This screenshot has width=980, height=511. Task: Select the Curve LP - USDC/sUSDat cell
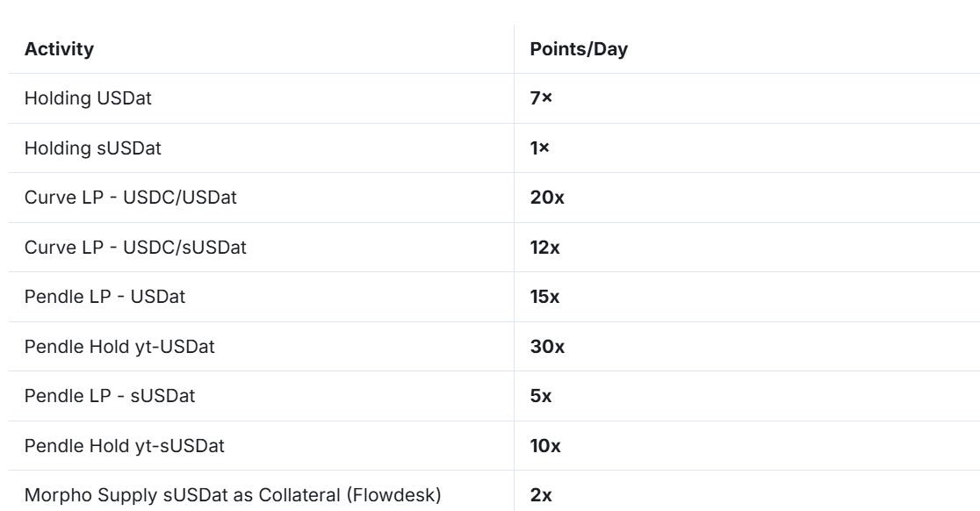point(135,248)
